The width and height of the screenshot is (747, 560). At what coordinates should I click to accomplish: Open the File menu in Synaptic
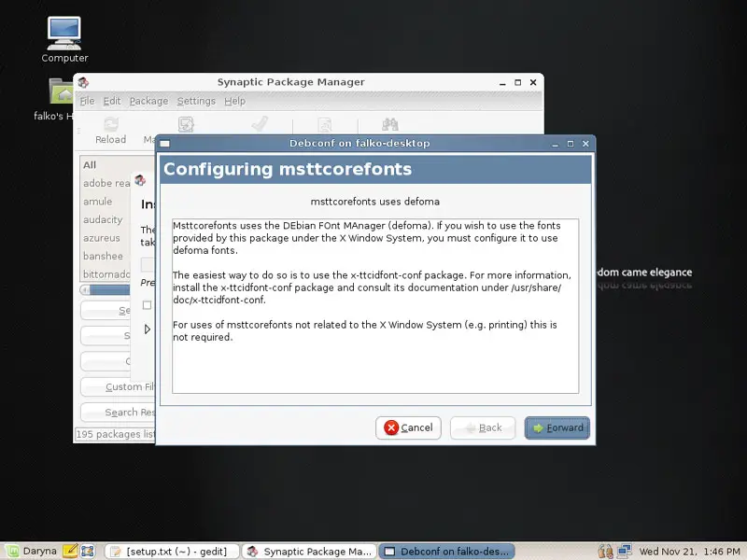click(x=87, y=101)
